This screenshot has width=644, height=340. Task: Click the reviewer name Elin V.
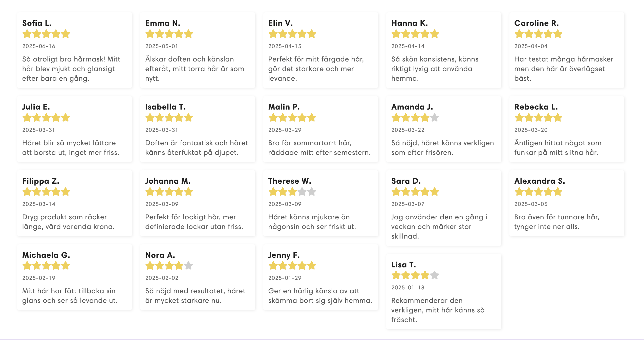click(280, 23)
